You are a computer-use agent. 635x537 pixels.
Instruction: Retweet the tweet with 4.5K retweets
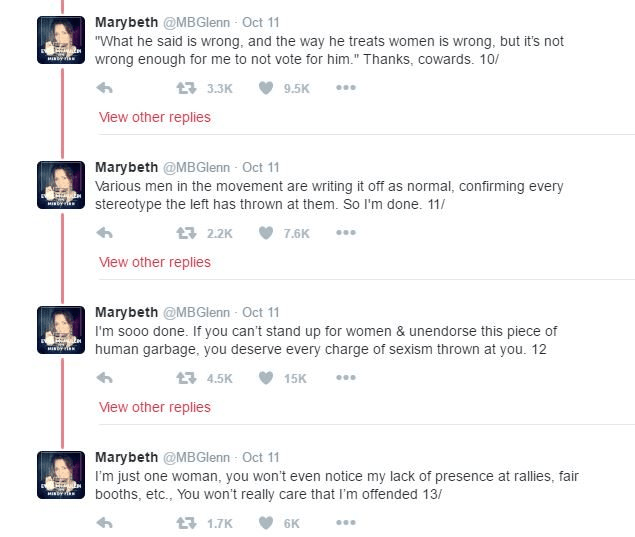tap(184, 378)
